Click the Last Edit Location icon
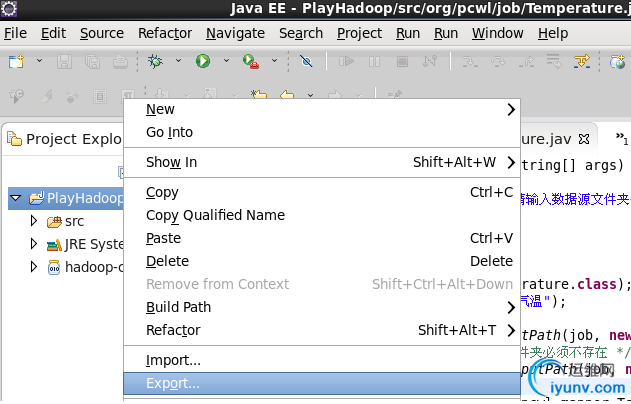Screen dimensions: 631x404 coord(259,95)
